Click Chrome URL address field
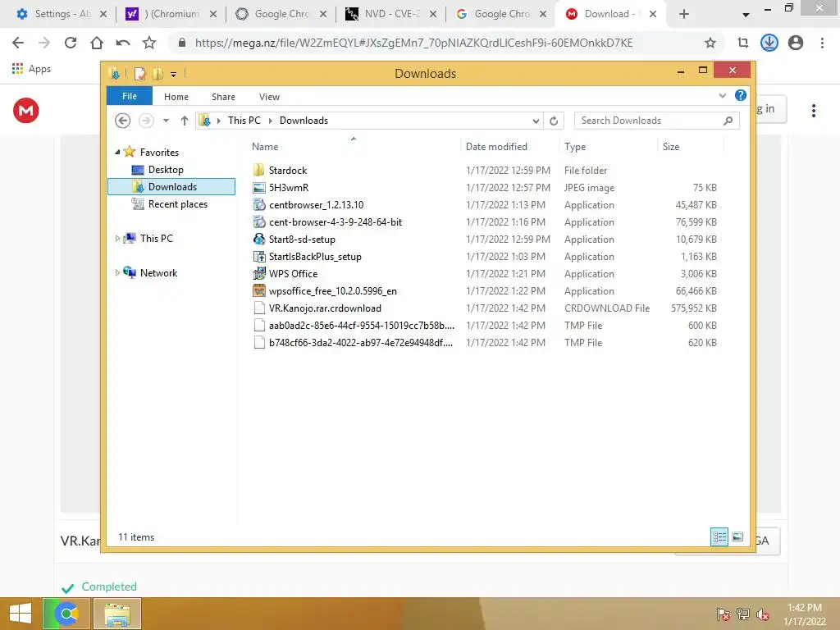This screenshot has width=840, height=630. tap(413, 43)
